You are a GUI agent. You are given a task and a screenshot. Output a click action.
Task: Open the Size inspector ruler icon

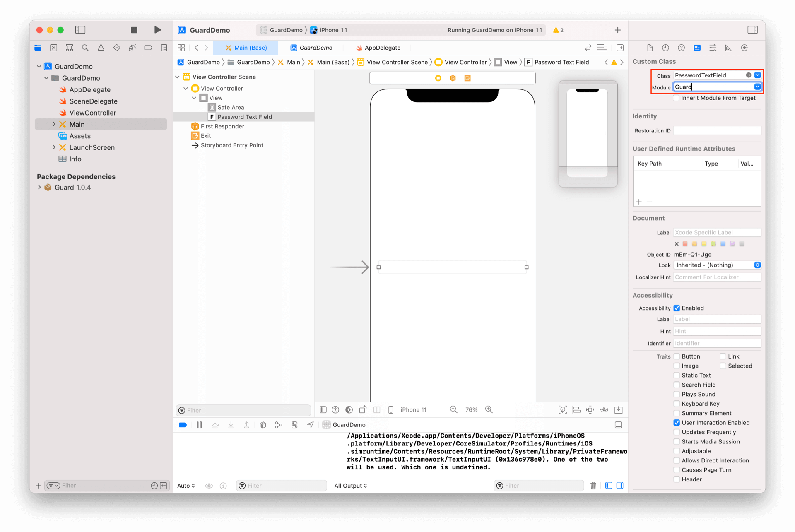[728, 48]
